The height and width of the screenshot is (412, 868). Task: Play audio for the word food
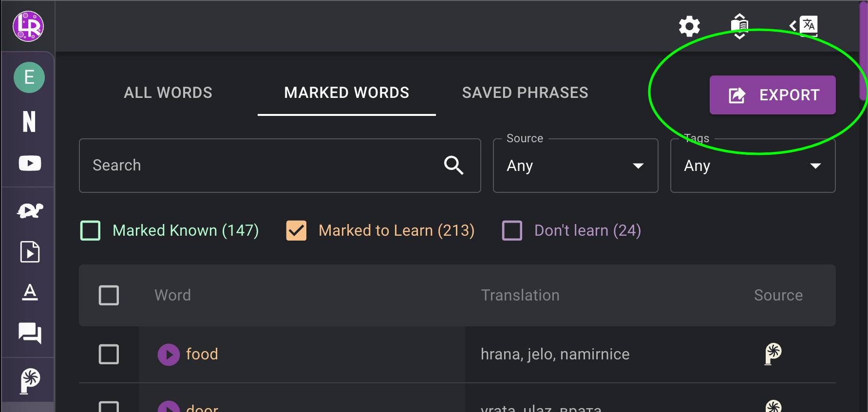click(x=169, y=355)
